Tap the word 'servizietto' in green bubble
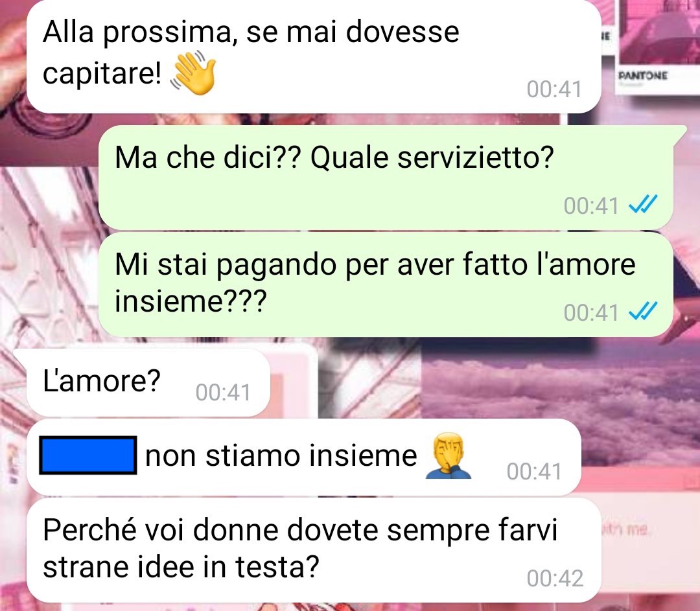 (x=475, y=157)
